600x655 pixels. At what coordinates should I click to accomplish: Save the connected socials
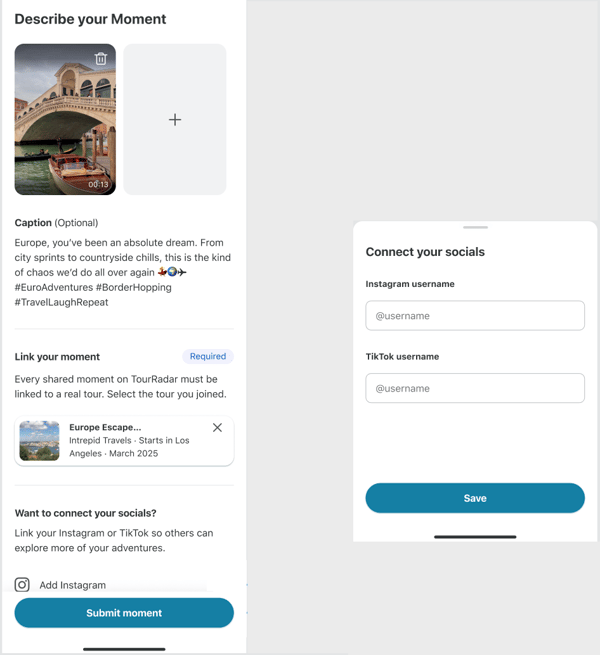click(475, 498)
